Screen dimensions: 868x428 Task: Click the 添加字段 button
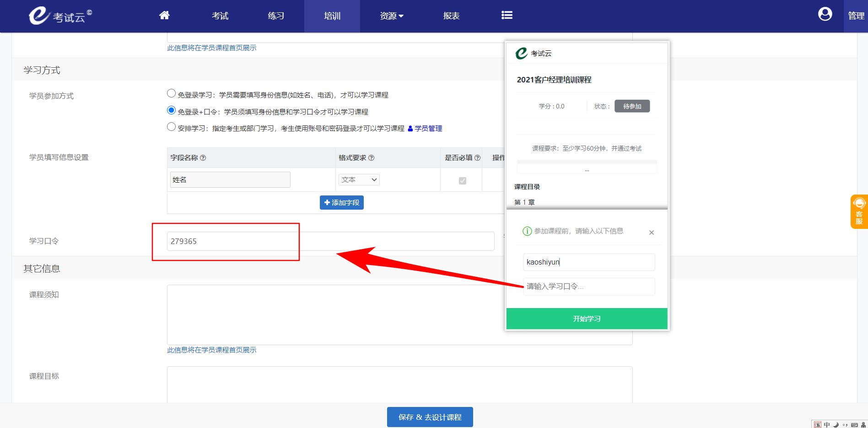tap(341, 202)
